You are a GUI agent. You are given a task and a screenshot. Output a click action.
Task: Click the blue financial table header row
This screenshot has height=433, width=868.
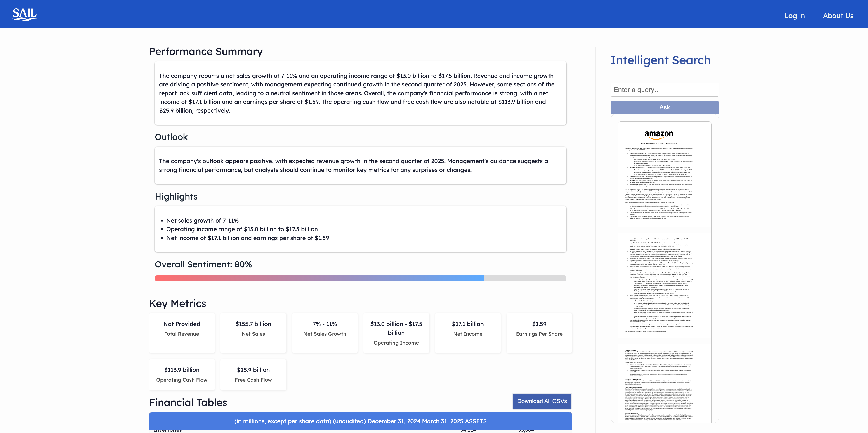pos(360,421)
